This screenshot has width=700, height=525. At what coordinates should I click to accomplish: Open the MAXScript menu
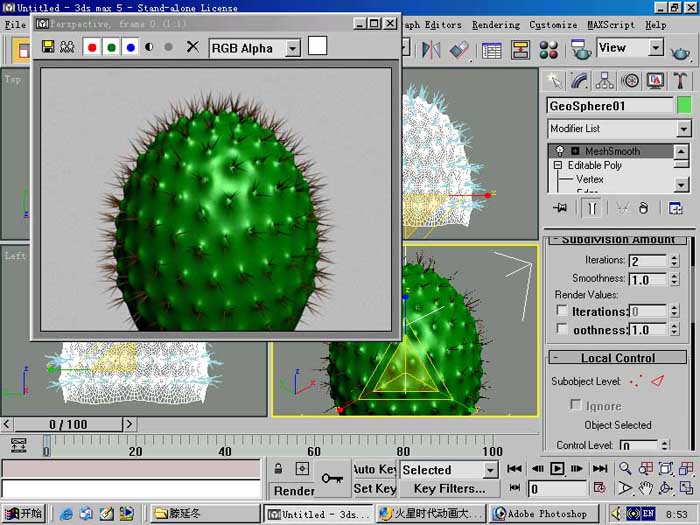tap(611, 25)
